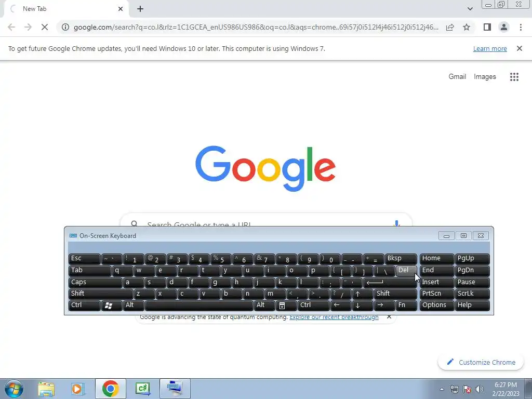Click the down arrow key
Image resolution: width=532 pixels, height=399 pixels.
362,305
